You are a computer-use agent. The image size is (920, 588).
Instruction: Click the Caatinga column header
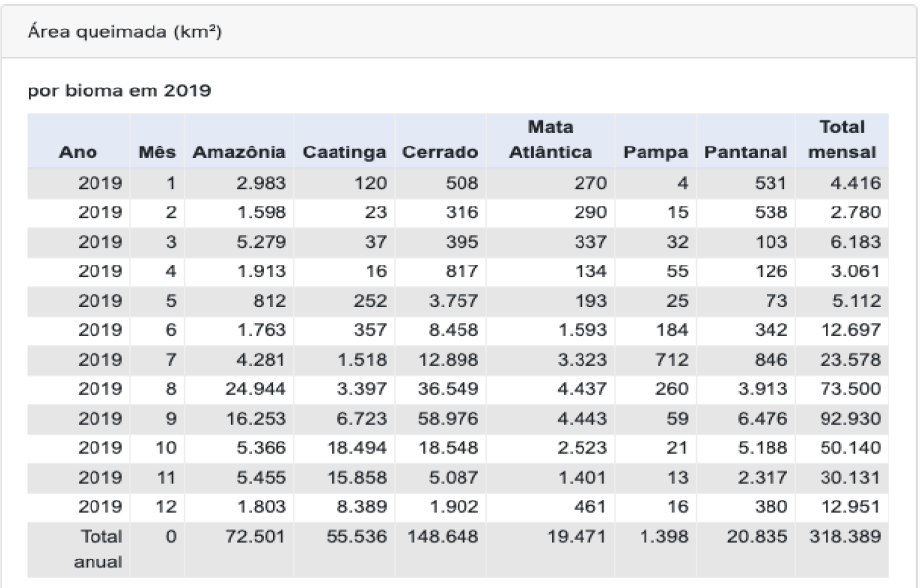point(344,152)
